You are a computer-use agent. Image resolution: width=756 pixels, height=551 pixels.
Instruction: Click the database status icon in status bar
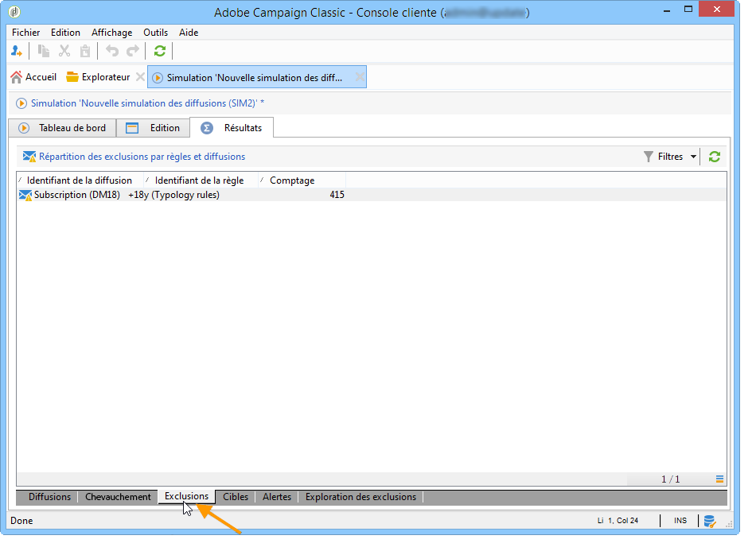click(709, 521)
